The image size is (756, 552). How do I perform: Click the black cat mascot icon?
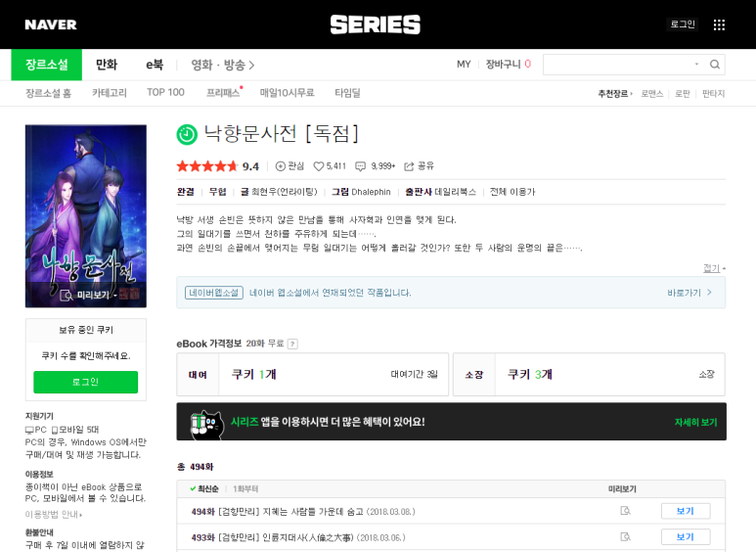(206, 424)
